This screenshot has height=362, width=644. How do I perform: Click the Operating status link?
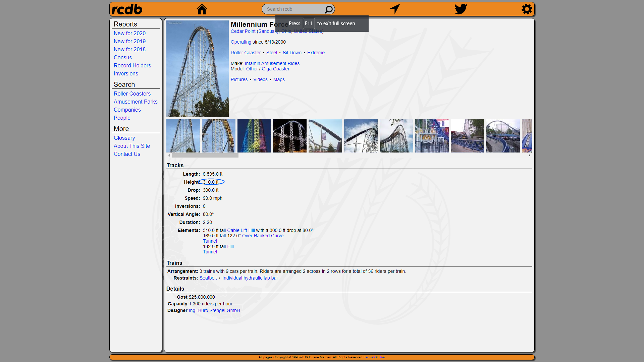(x=241, y=42)
